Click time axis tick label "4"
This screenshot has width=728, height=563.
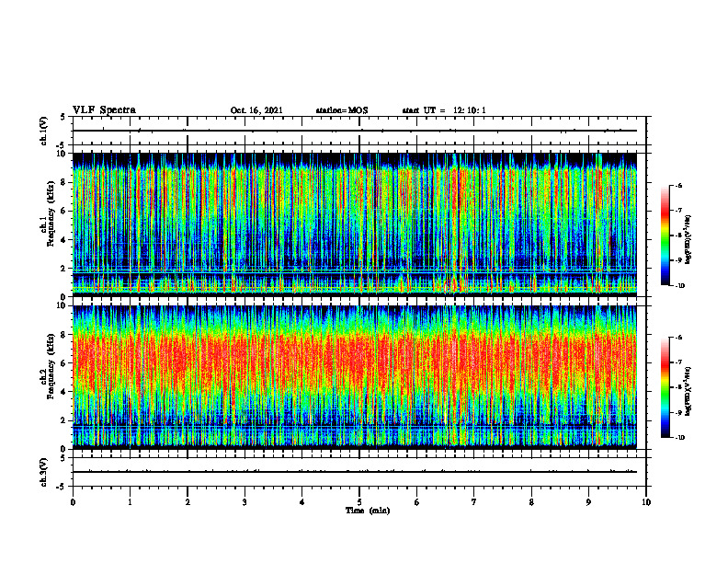[302, 502]
